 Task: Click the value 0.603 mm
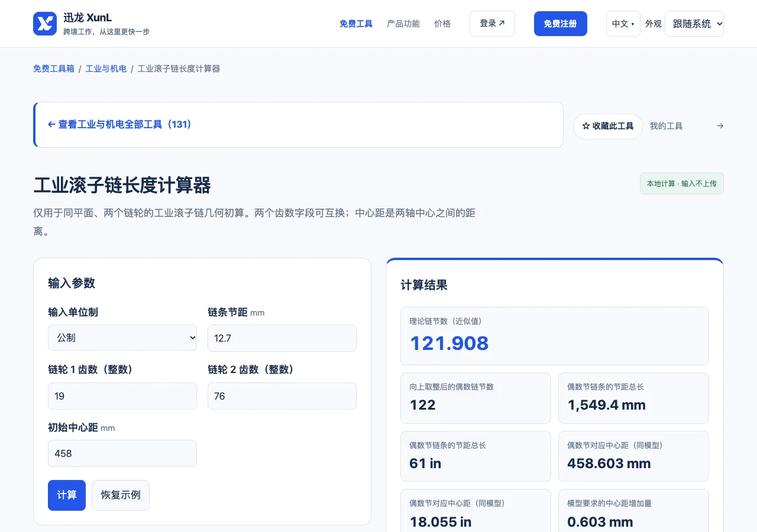[x=600, y=522]
